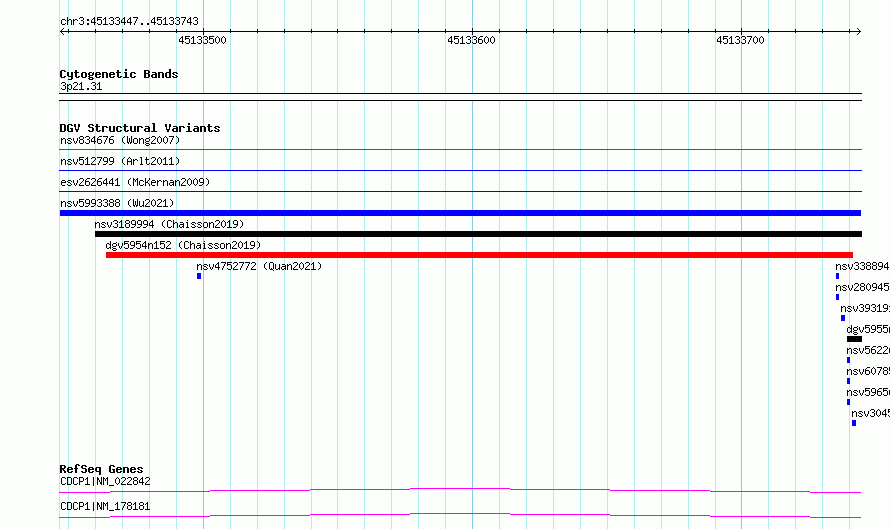
Task: Click the small blue nsv4752772 marker
Action: click(199, 276)
